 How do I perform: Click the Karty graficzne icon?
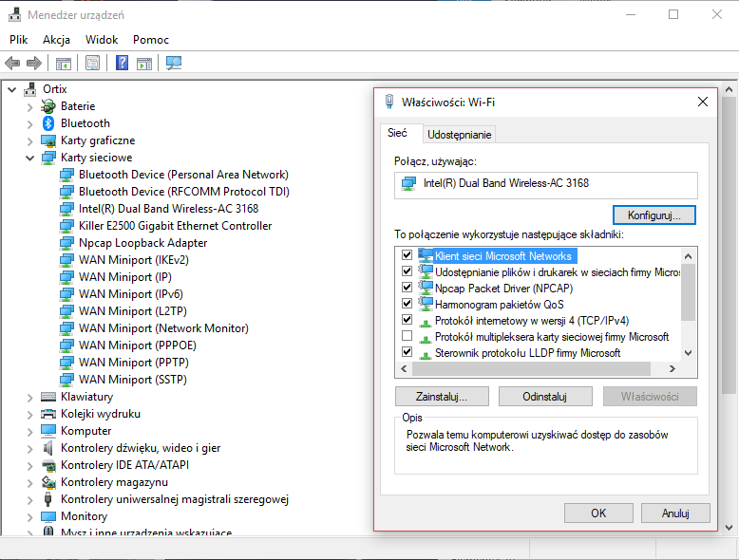(x=48, y=140)
